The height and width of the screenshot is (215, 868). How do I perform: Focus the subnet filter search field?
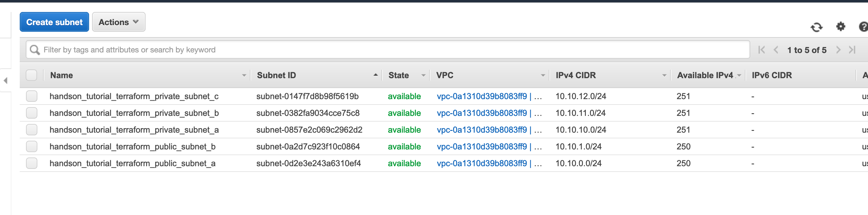[x=387, y=50]
